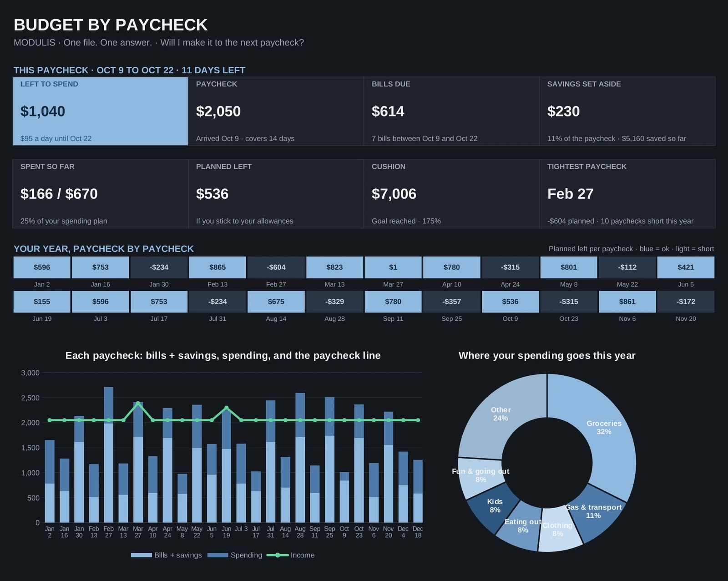The height and width of the screenshot is (581, 728).
Task: Select the PLANNED LEFT $536 value
Action: click(x=212, y=194)
